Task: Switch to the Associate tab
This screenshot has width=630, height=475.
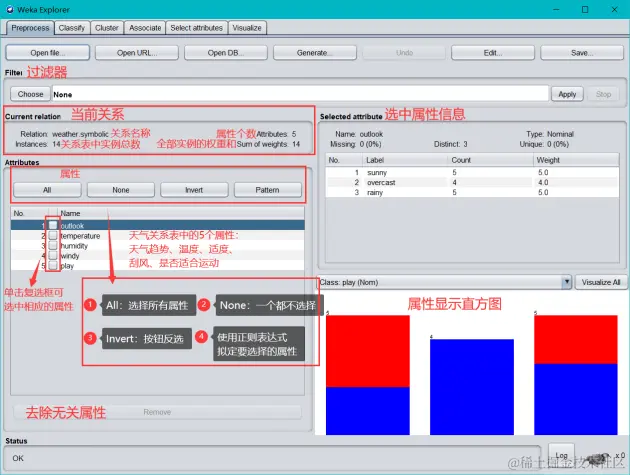Action: point(145,28)
